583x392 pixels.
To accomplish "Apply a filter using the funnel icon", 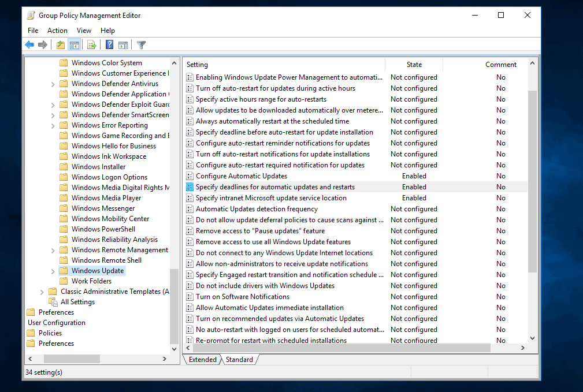I will pos(140,44).
